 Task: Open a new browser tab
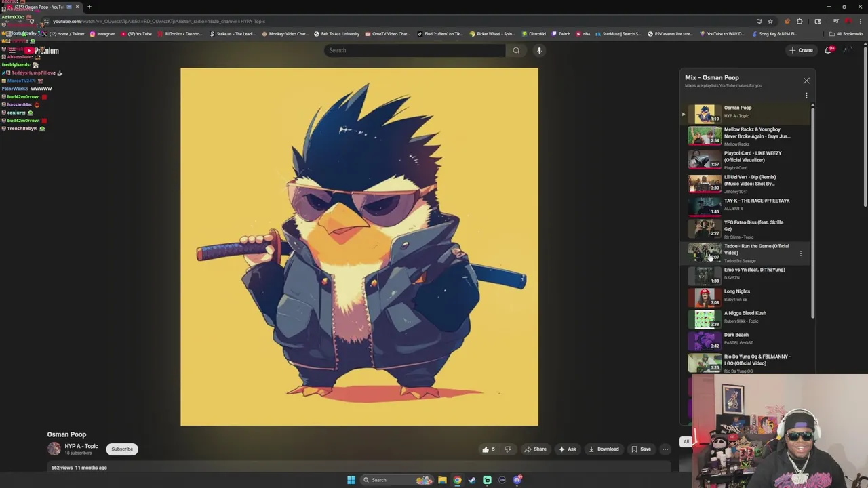pos(89,7)
